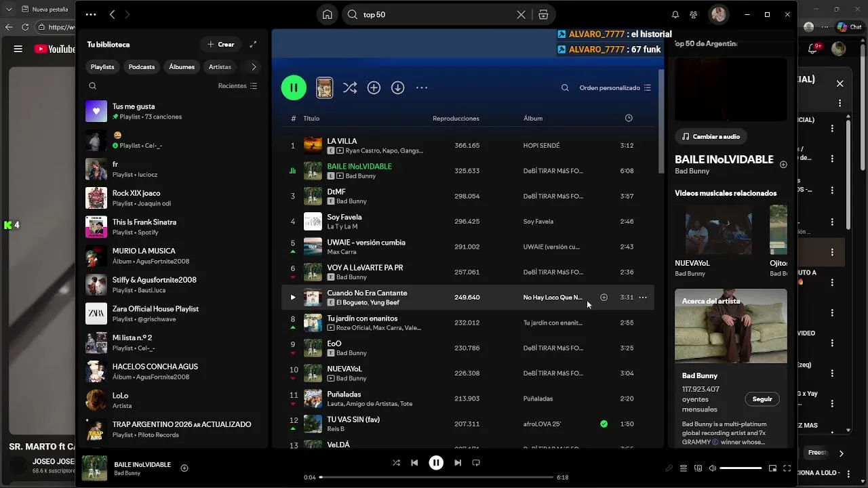The height and width of the screenshot is (488, 868).
Task: Open Recientes sort dropdown in library
Action: tap(237, 86)
